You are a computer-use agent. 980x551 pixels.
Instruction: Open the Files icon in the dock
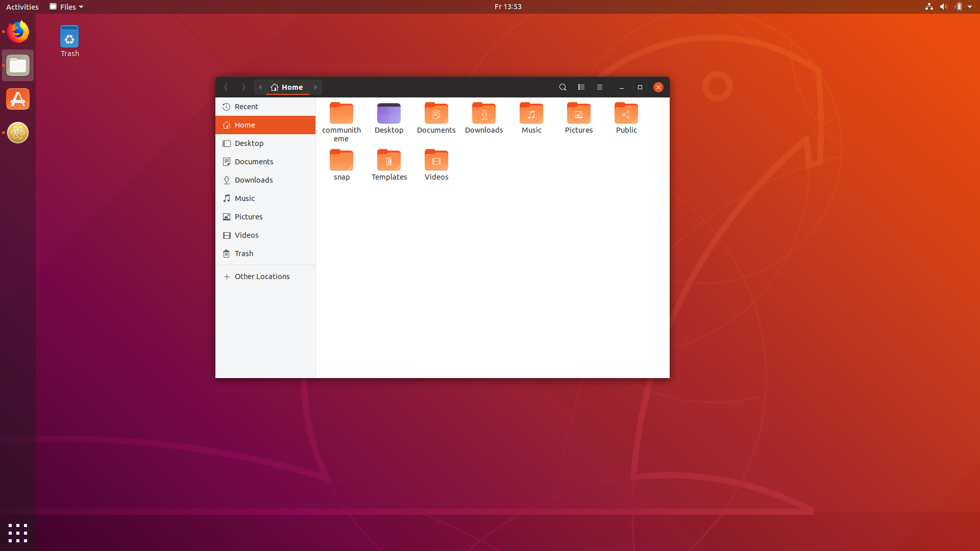[17, 65]
